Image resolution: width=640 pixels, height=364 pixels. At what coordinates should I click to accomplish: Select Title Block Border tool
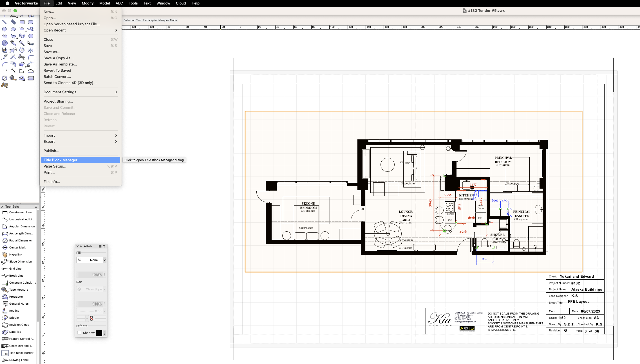pos(21,353)
